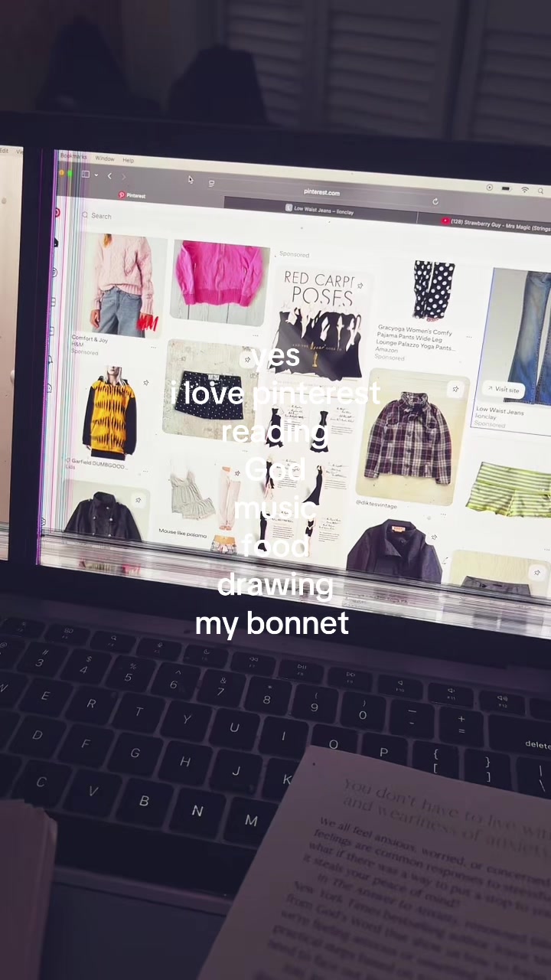Click the star icon on plaid shirt pin
The width and height of the screenshot is (551, 980).
coord(455,389)
